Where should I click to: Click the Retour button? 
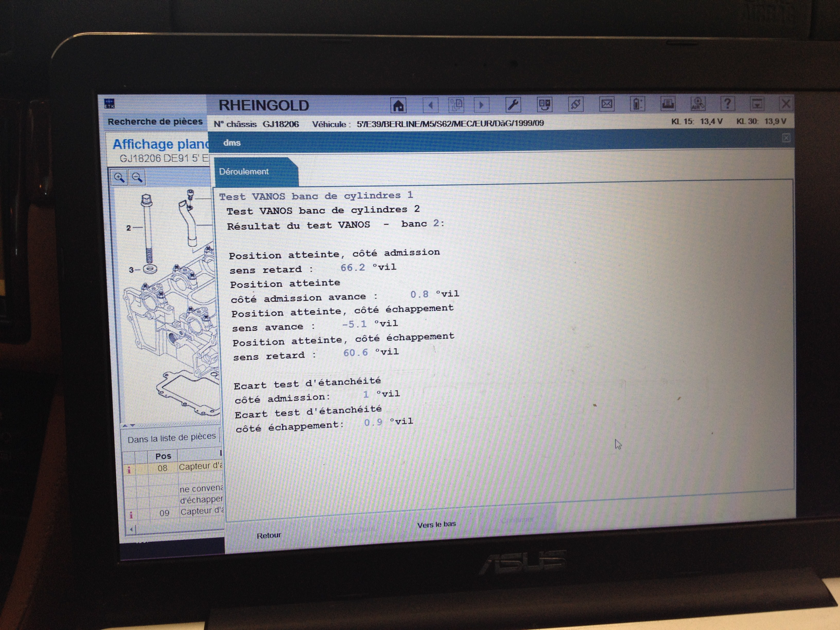[x=269, y=535]
